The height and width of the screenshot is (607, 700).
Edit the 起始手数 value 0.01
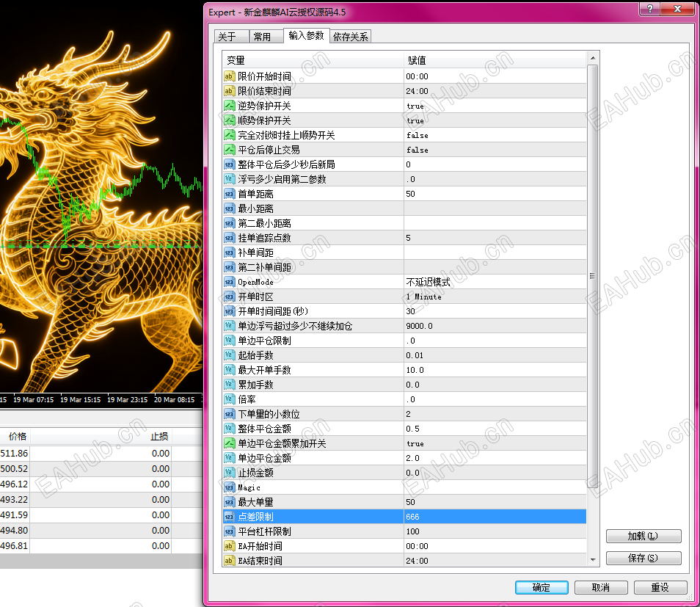(x=495, y=355)
